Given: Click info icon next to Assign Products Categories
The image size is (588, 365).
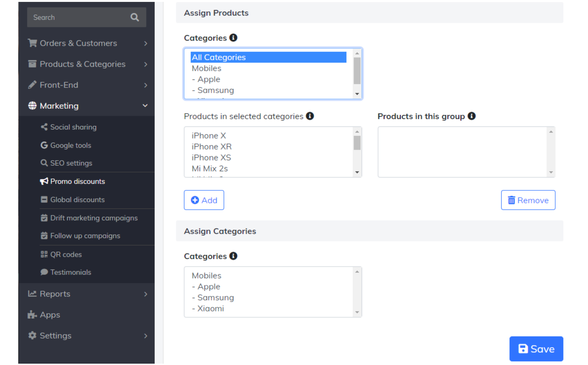Looking at the screenshot, I should (233, 38).
